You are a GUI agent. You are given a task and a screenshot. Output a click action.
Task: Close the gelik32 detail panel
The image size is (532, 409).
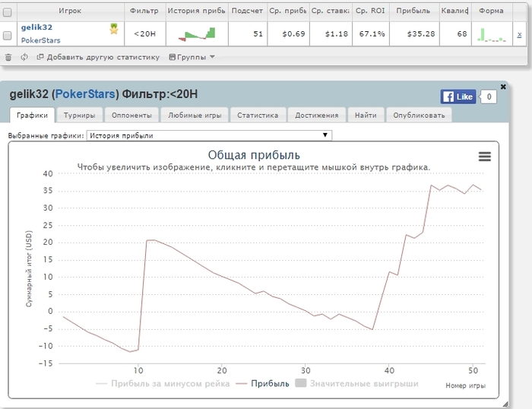point(503,87)
